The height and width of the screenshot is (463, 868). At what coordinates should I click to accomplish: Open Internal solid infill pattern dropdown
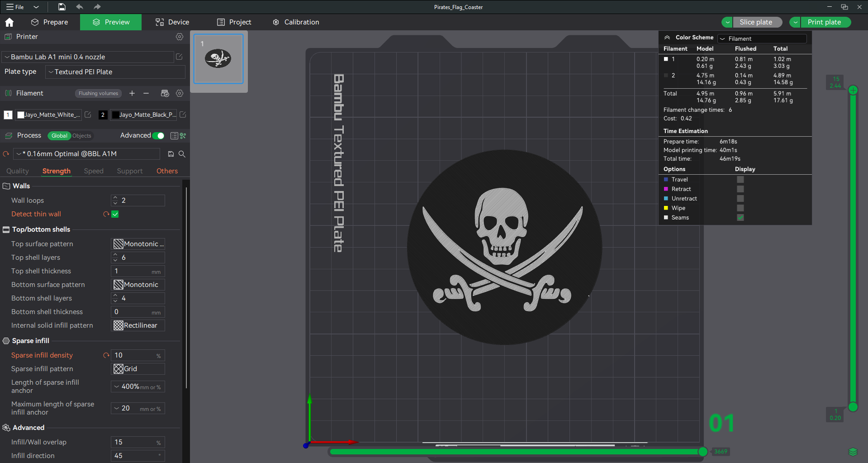click(138, 325)
